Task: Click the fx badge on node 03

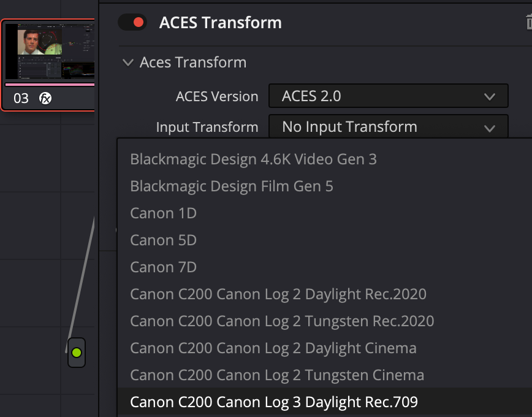Action: [x=45, y=98]
